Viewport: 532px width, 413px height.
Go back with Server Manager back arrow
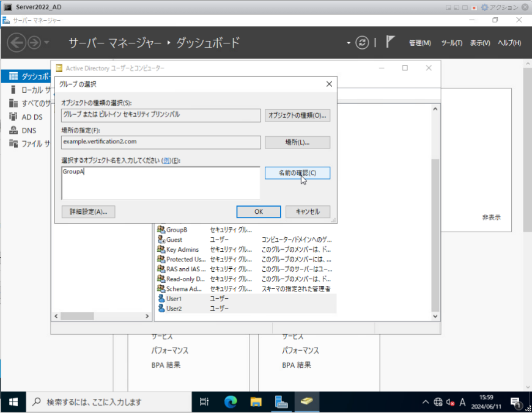click(17, 43)
